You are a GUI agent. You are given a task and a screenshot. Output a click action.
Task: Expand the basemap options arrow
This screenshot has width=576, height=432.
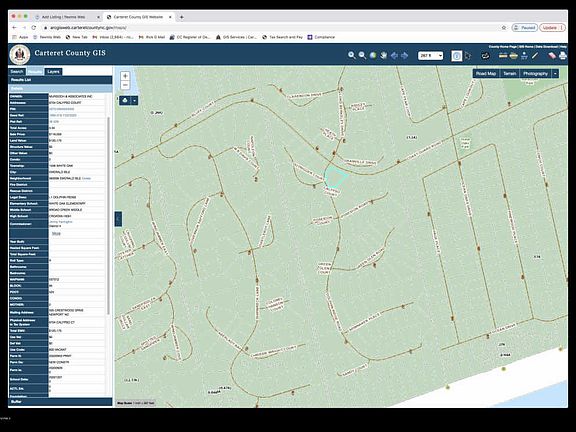(555, 73)
